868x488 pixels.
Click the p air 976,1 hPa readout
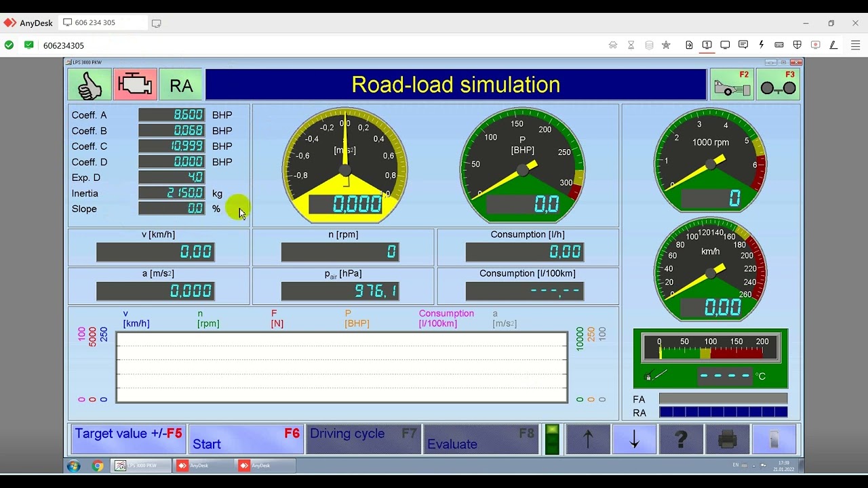coord(340,291)
